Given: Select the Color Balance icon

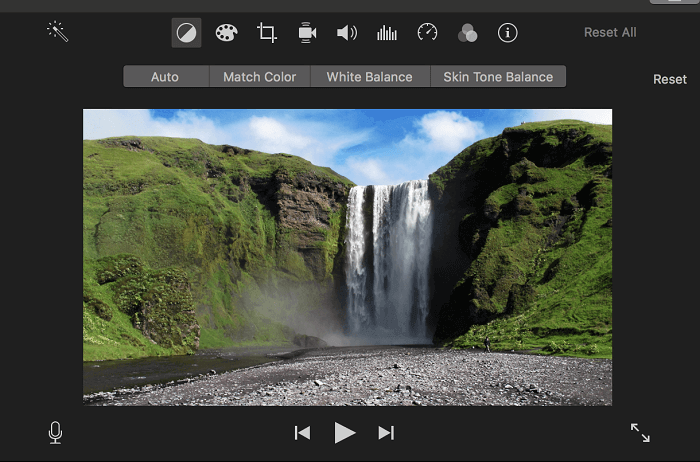Looking at the screenshot, I should [186, 33].
